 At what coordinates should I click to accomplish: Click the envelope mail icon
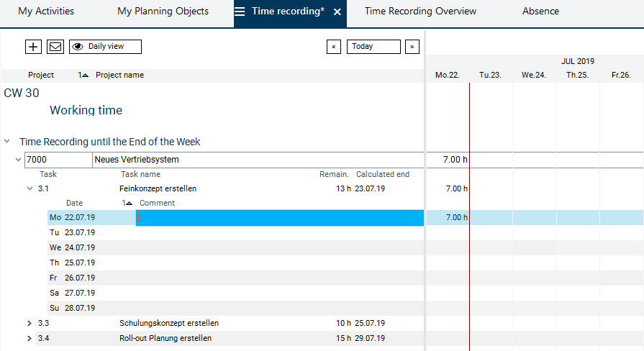point(55,47)
